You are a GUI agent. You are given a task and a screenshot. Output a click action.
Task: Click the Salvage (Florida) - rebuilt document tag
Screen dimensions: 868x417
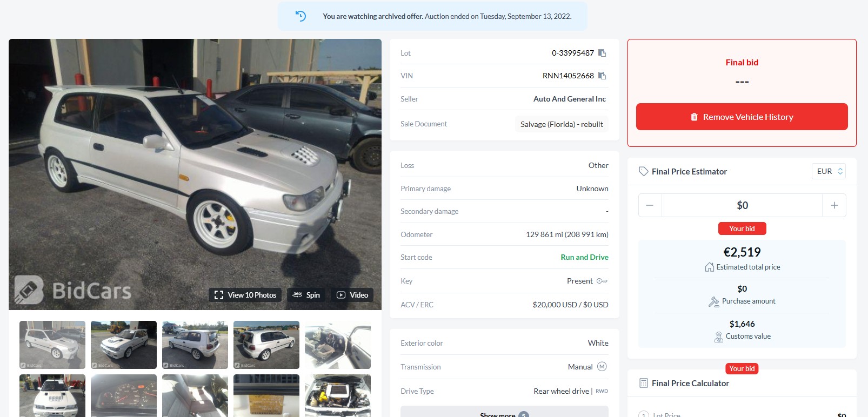click(x=562, y=124)
